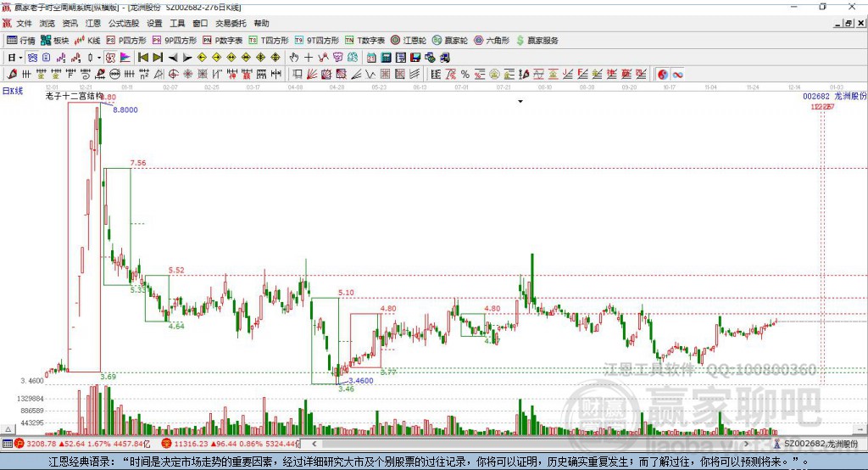Select the circular target tool icon
Screen dimensions: 868x470
[173, 75]
